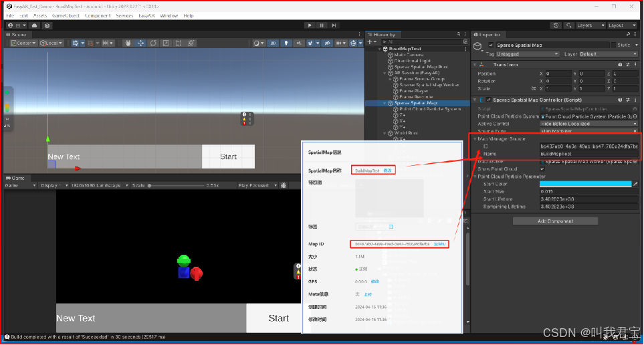Click the Start Size field
Viewport: 644px width, 345px height.
pos(589,191)
